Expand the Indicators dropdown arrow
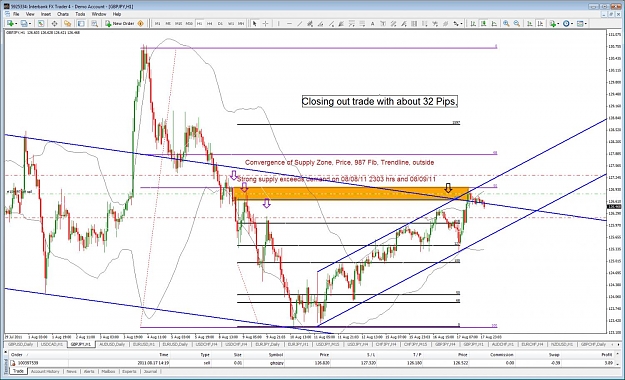Image resolution: width=625 pixels, height=380 pixels. pos(558,24)
